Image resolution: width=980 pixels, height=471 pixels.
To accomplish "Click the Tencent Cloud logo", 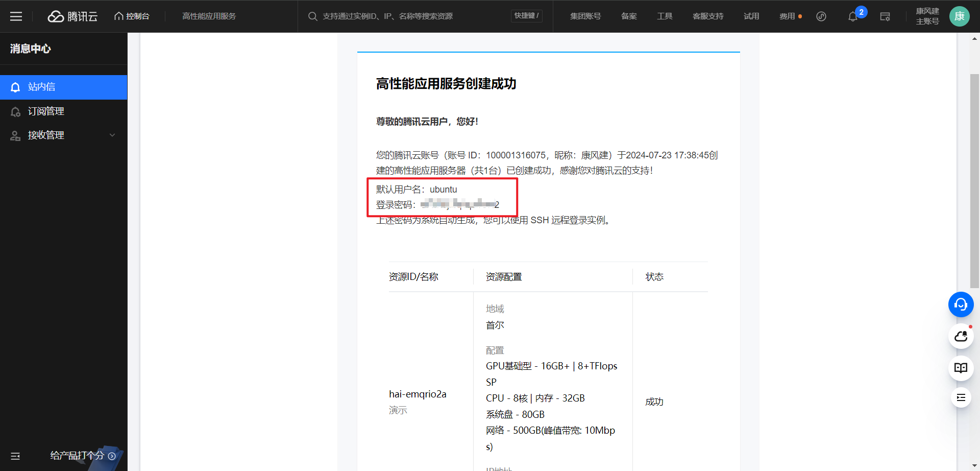I will (72, 16).
